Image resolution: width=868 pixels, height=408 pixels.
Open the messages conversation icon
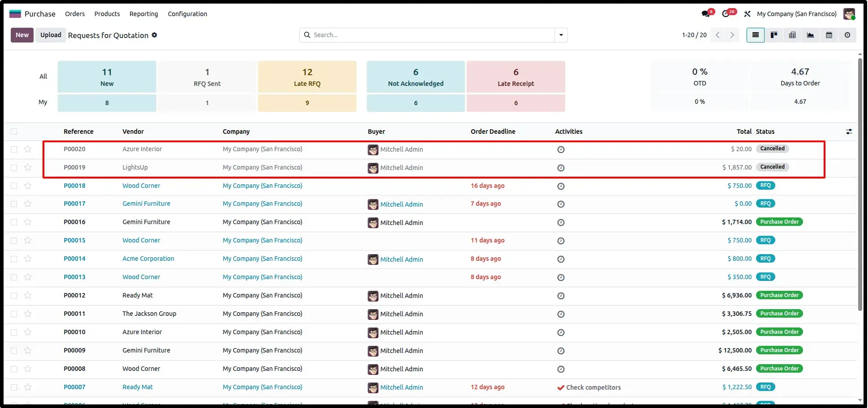pyautogui.click(x=706, y=14)
